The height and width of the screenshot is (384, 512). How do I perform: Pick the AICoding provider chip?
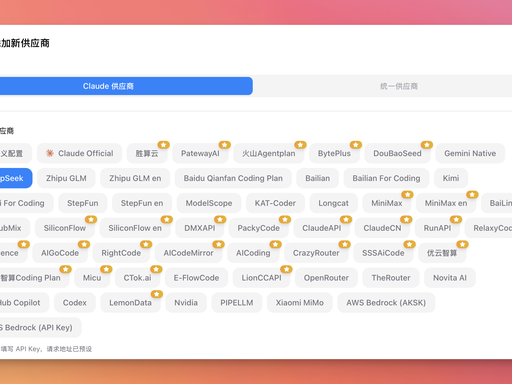click(x=253, y=253)
